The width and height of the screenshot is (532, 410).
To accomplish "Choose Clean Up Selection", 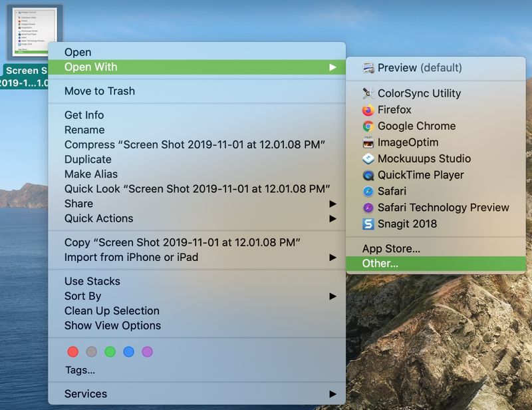I will click(x=197, y=311).
